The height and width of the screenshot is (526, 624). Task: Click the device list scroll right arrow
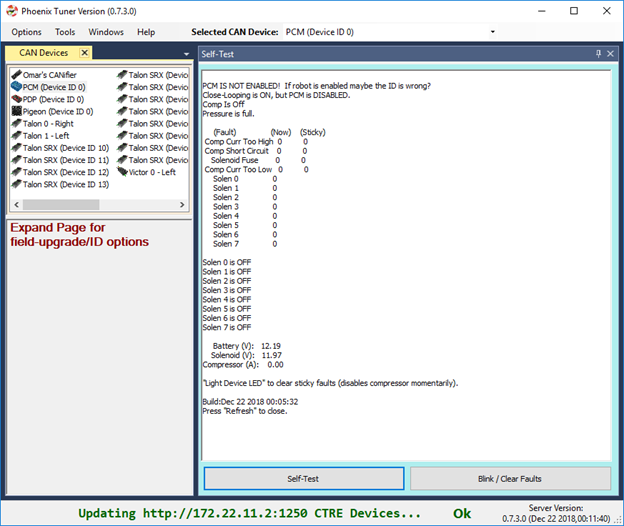tap(182, 205)
